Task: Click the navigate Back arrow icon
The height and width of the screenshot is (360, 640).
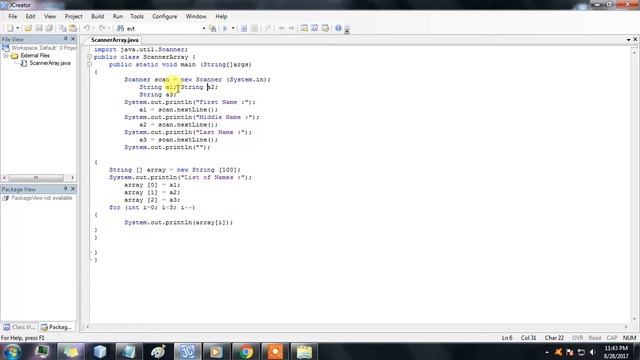Action: pos(281,28)
